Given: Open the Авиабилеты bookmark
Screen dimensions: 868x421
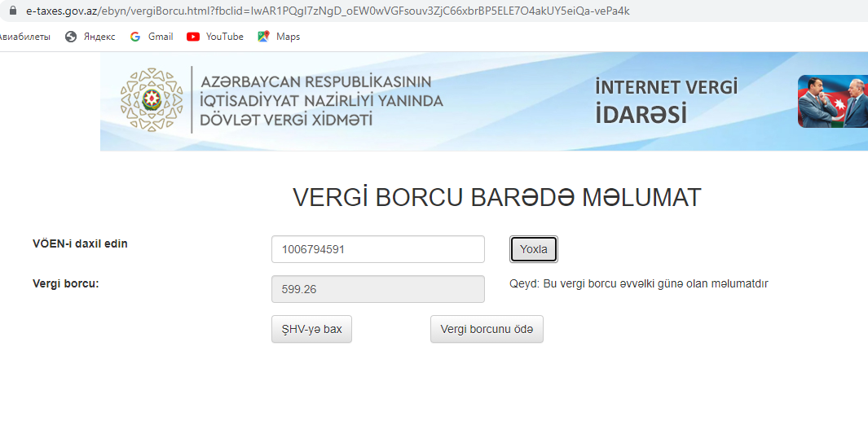Looking at the screenshot, I should click(x=24, y=37).
